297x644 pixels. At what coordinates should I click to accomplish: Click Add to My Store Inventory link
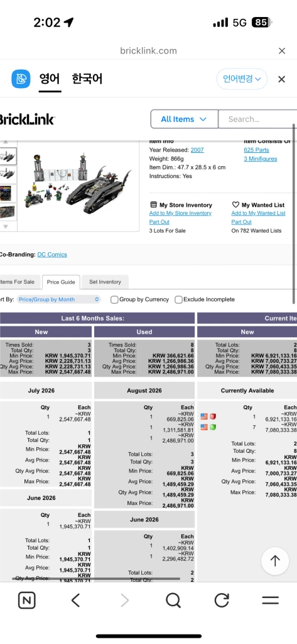click(x=180, y=213)
